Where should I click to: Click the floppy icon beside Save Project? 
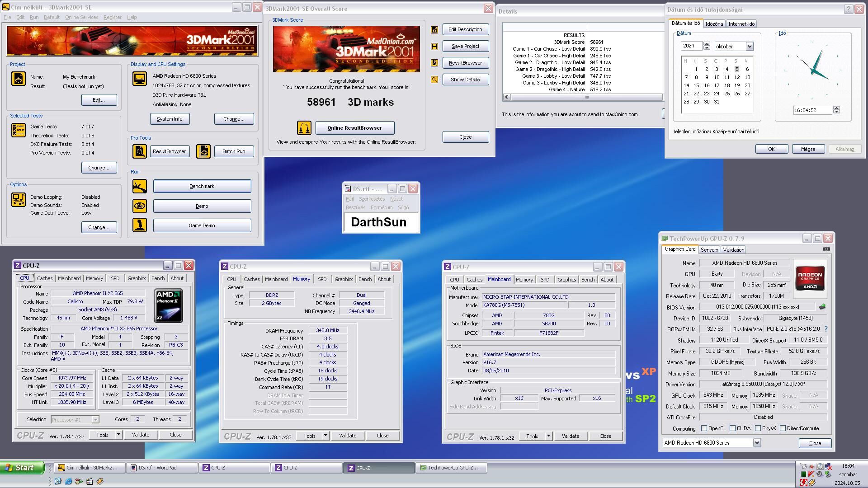pos(434,47)
